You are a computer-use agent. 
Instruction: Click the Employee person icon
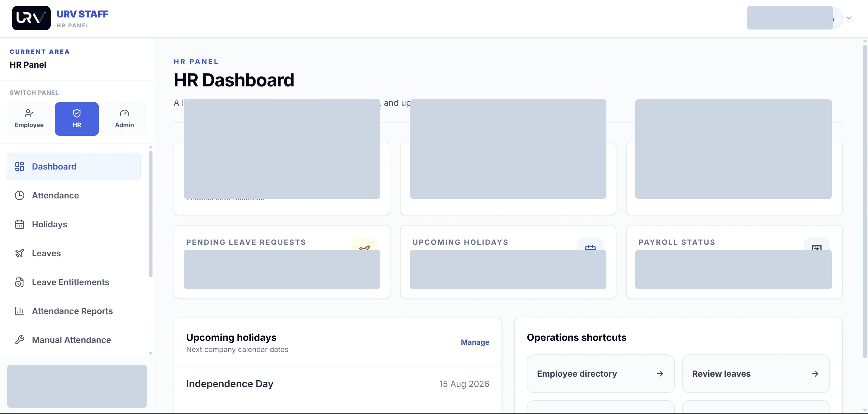29,113
